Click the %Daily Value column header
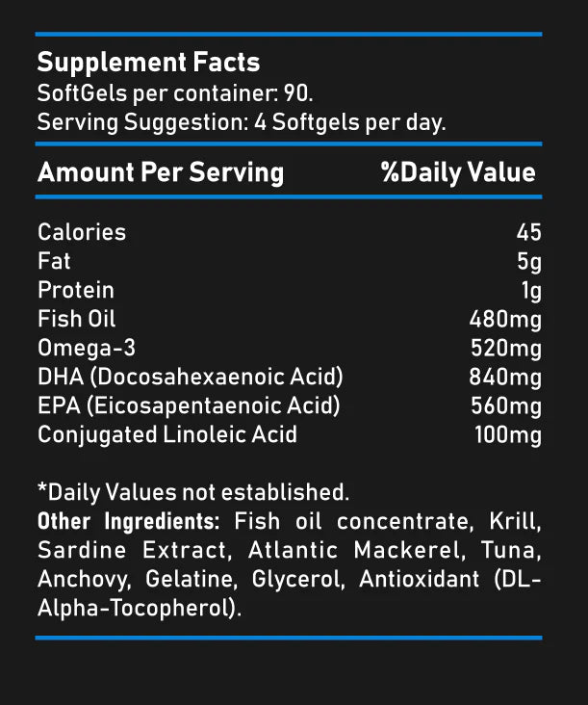Screen dimensions: 588x705 458,173
